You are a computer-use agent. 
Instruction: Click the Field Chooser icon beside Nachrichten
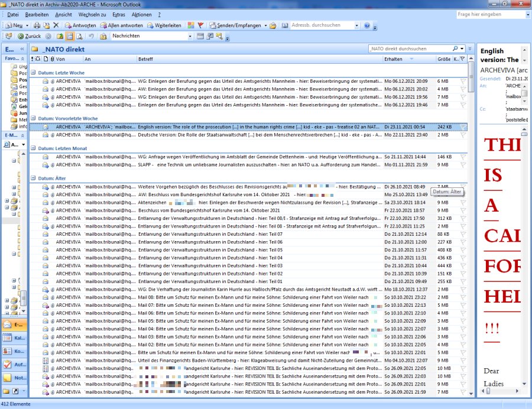pos(200,36)
